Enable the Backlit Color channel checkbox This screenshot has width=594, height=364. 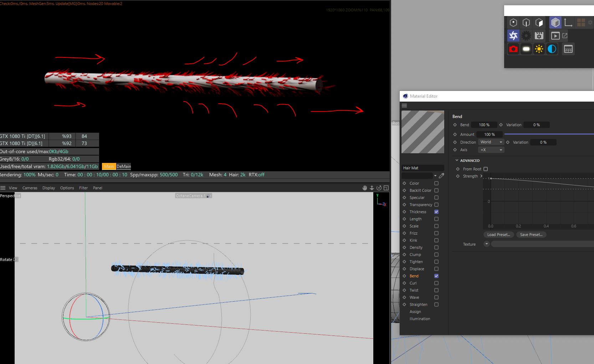(x=436, y=190)
